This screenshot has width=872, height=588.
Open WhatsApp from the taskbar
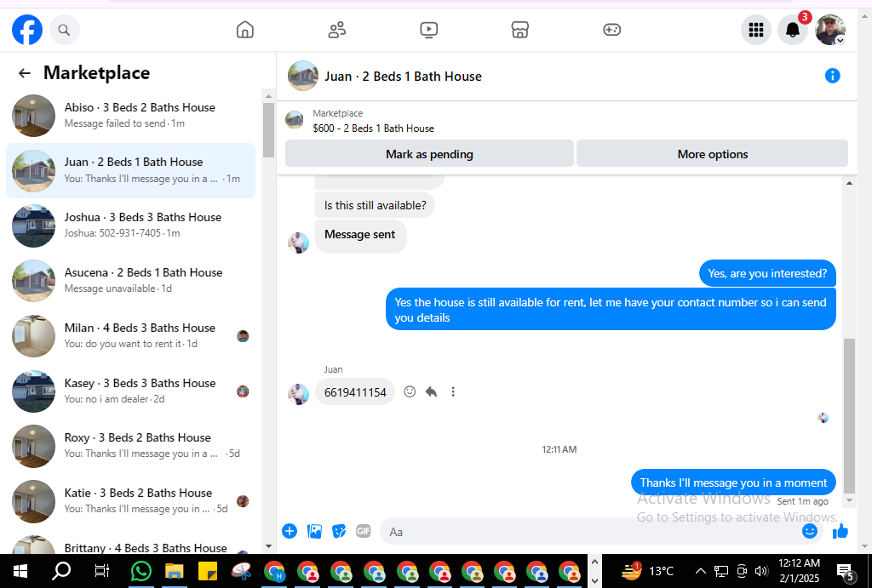click(141, 571)
